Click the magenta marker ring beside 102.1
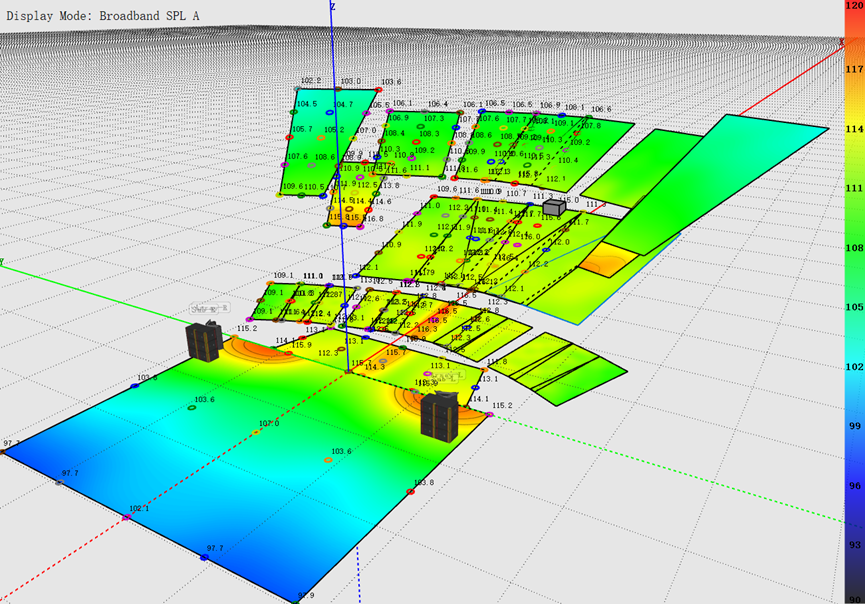 click(x=126, y=517)
